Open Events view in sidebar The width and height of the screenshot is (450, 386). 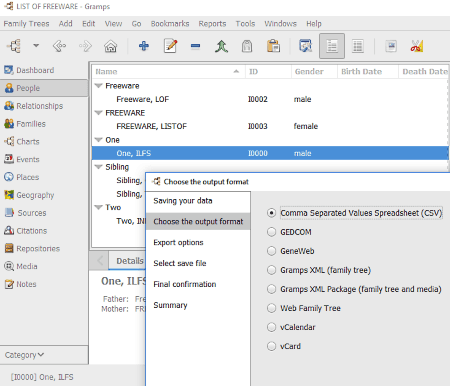click(44, 159)
